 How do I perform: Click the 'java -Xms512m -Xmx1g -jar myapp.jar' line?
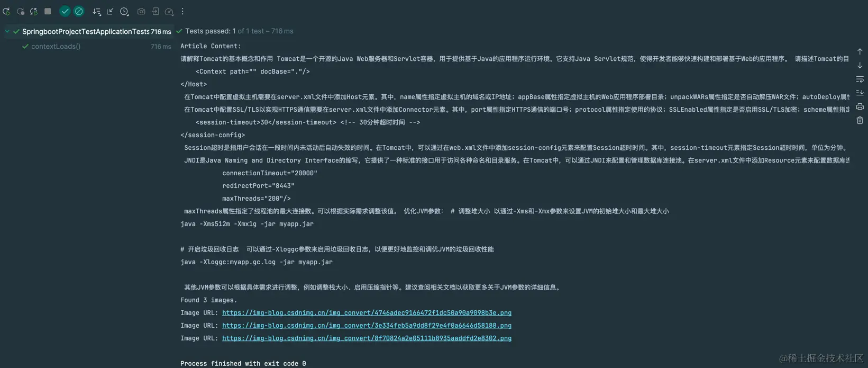(247, 224)
